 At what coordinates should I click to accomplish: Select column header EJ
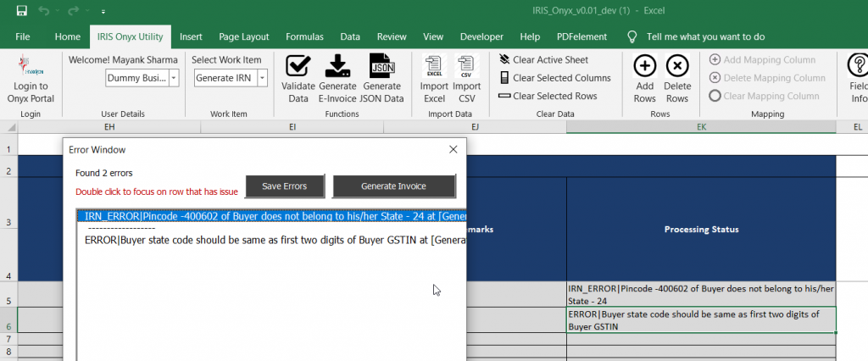pyautogui.click(x=475, y=127)
